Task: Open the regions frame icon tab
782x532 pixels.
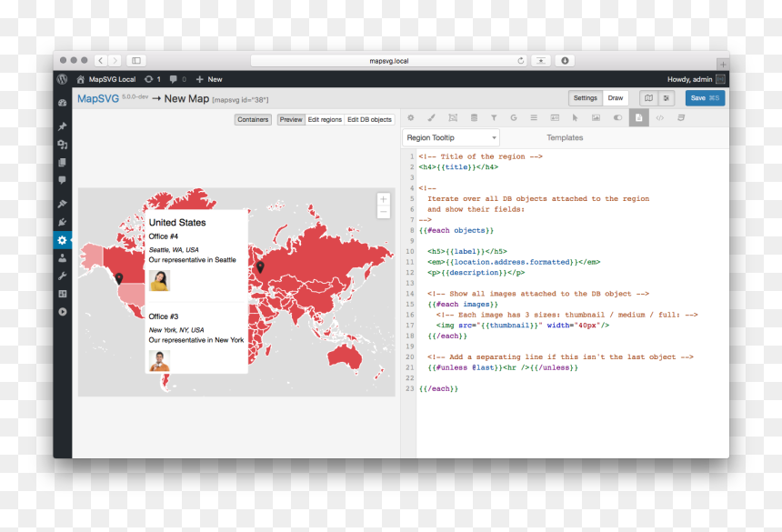Action: click(x=453, y=118)
